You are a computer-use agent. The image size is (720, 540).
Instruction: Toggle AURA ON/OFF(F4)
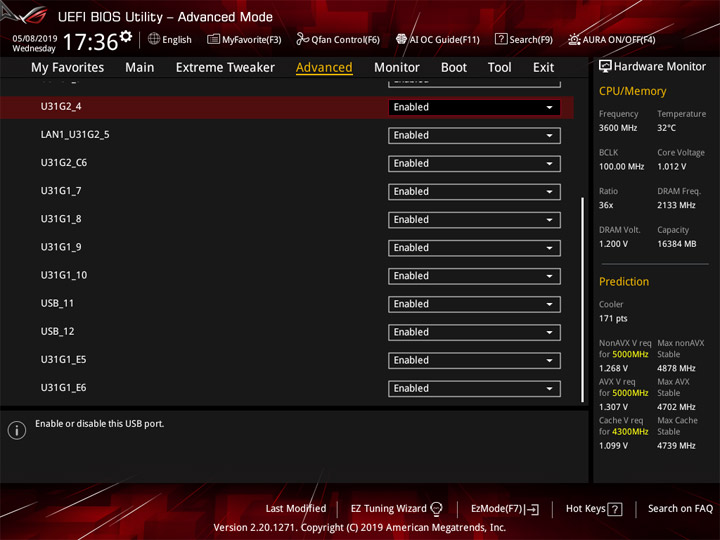pyautogui.click(x=619, y=39)
